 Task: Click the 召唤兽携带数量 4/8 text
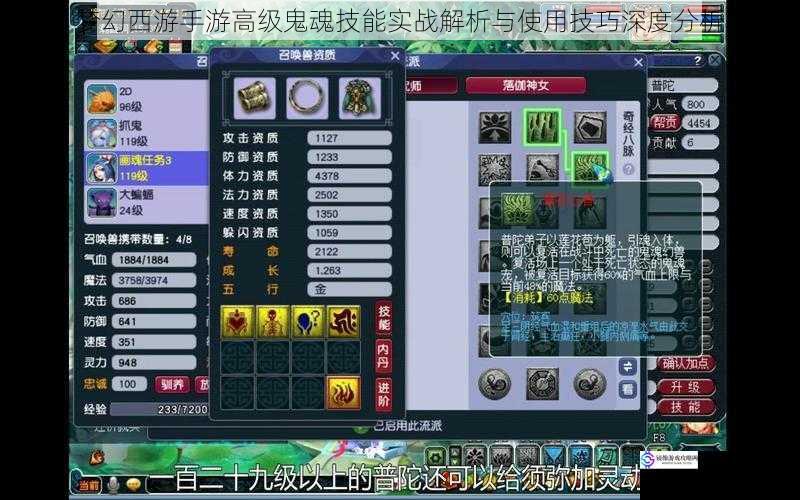tap(138, 239)
